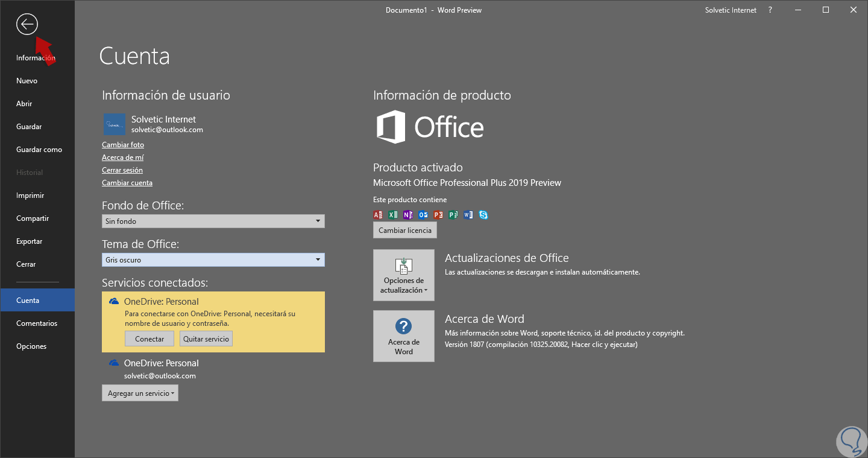Click the Producto activado heading

418,168
